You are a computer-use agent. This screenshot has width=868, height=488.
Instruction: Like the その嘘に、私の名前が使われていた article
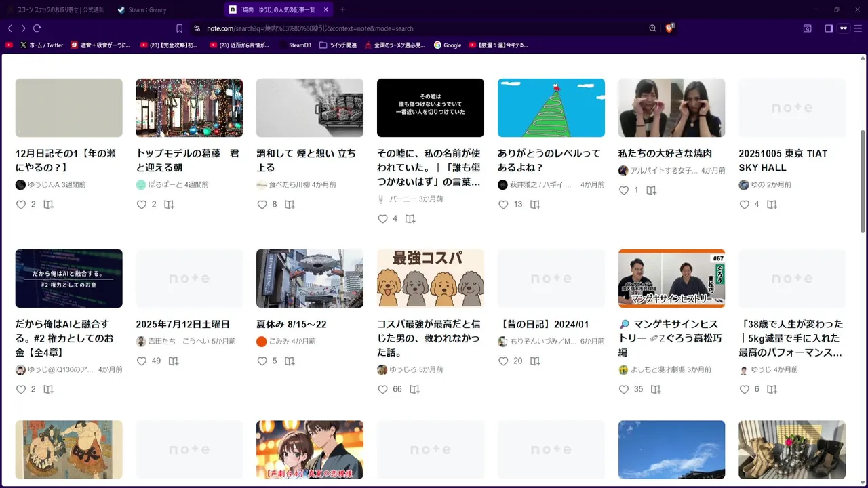(x=382, y=219)
